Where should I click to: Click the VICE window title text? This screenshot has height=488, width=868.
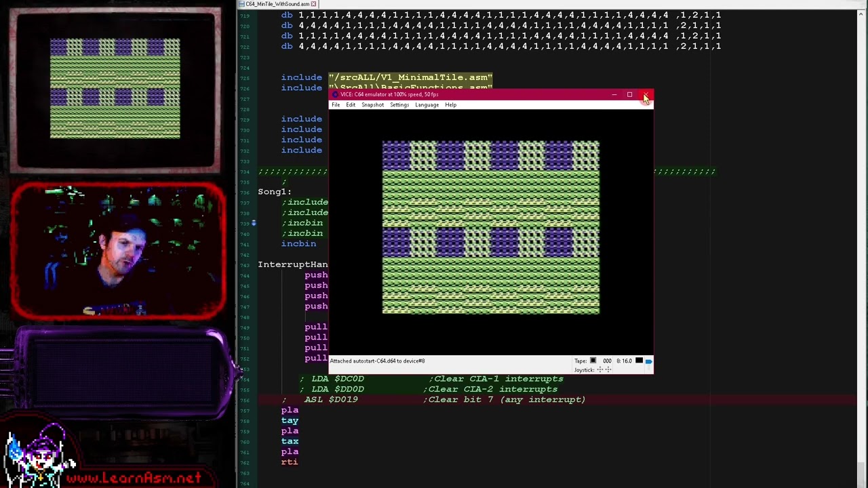pyautogui.click(x=389, y=95)
